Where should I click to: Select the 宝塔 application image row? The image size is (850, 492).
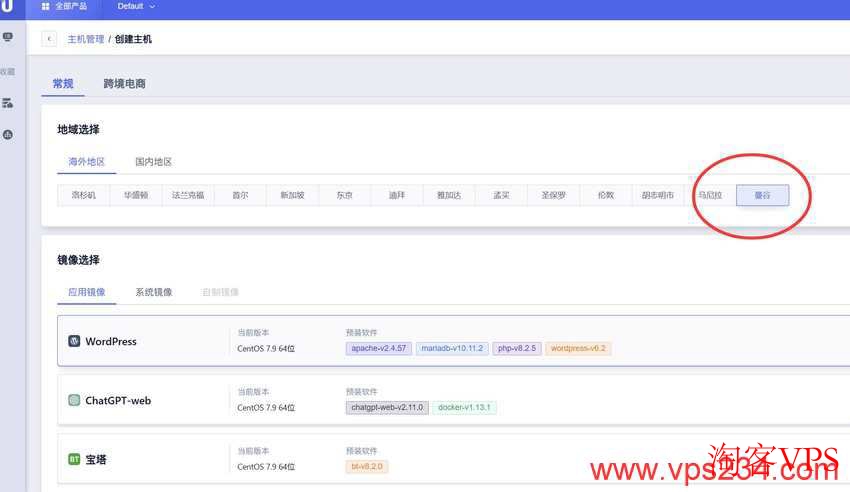454,459
